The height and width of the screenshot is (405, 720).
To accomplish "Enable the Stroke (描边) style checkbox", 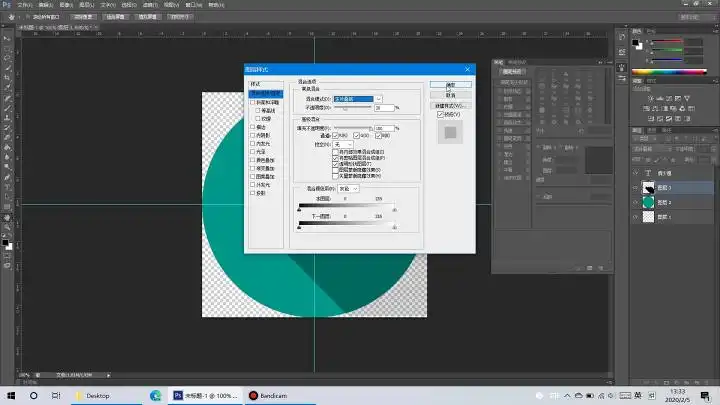I will [253, 127].
